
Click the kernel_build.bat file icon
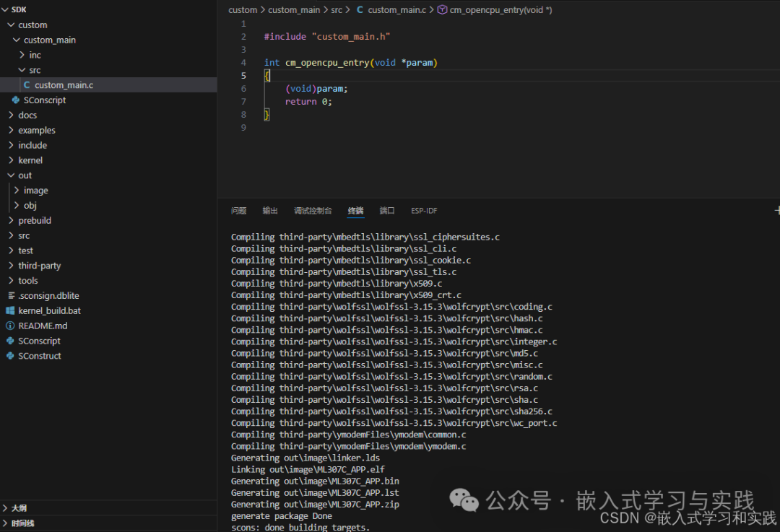coord(10,311)
